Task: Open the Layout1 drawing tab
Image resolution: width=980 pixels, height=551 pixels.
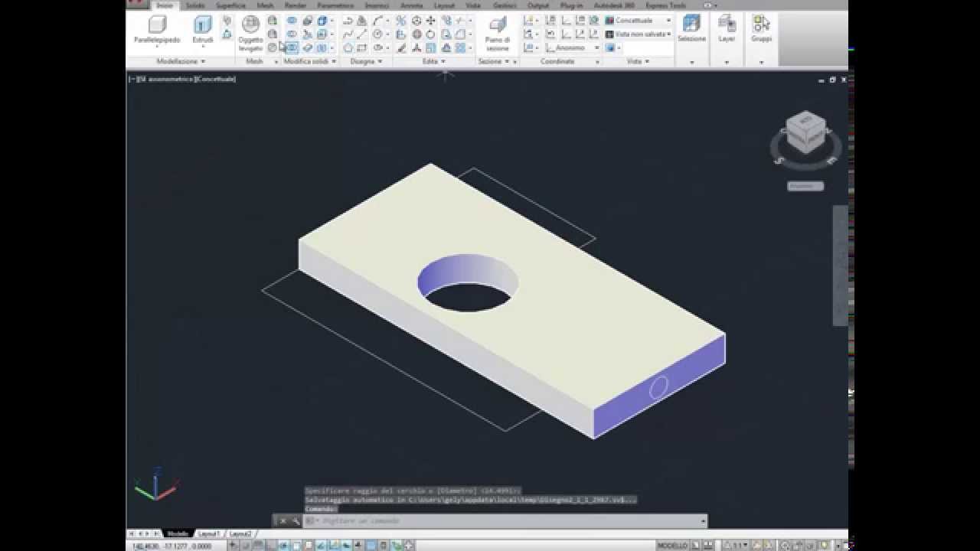Action: click(x=209, y=533)
